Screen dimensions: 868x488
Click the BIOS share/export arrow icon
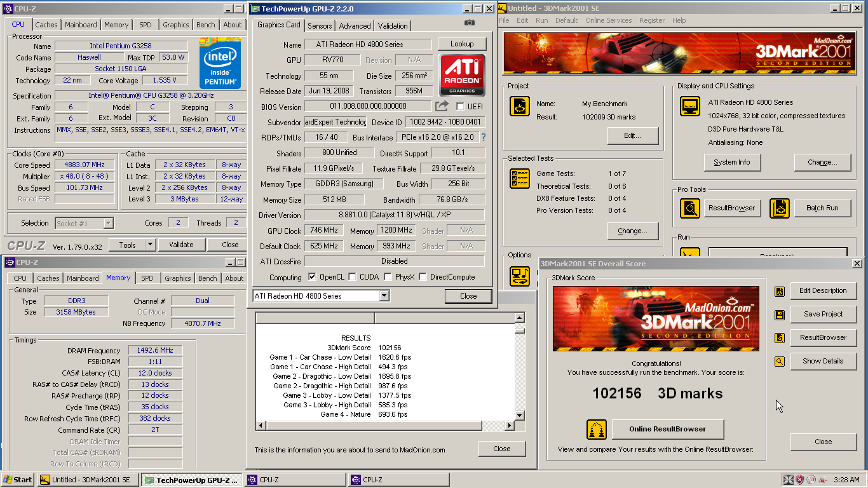[442, 106]
